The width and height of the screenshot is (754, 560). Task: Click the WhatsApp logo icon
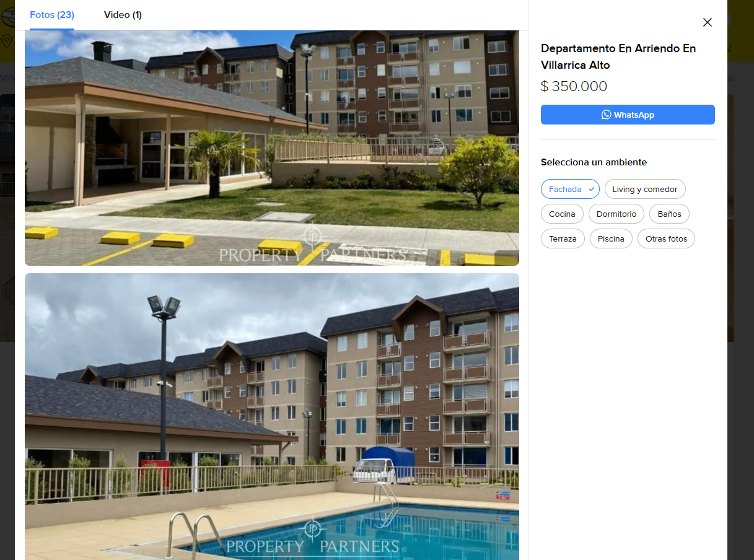pyautogui.click(x=606, y=115)
